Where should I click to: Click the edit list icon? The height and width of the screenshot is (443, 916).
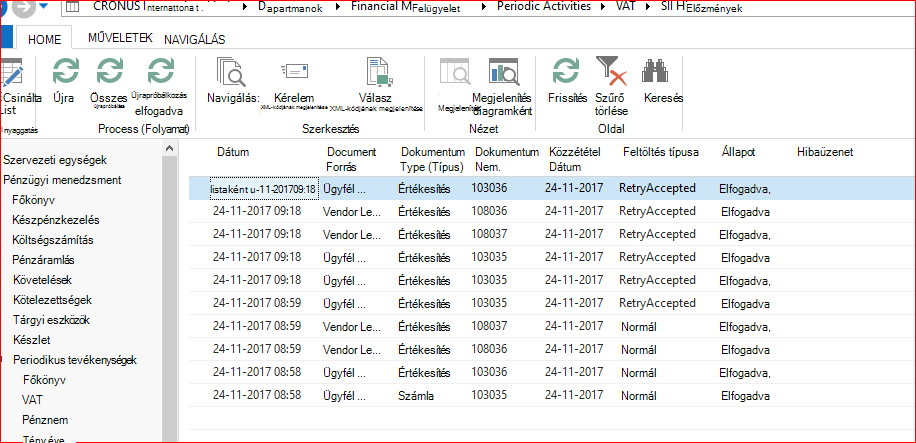click(x=11, y=73)
